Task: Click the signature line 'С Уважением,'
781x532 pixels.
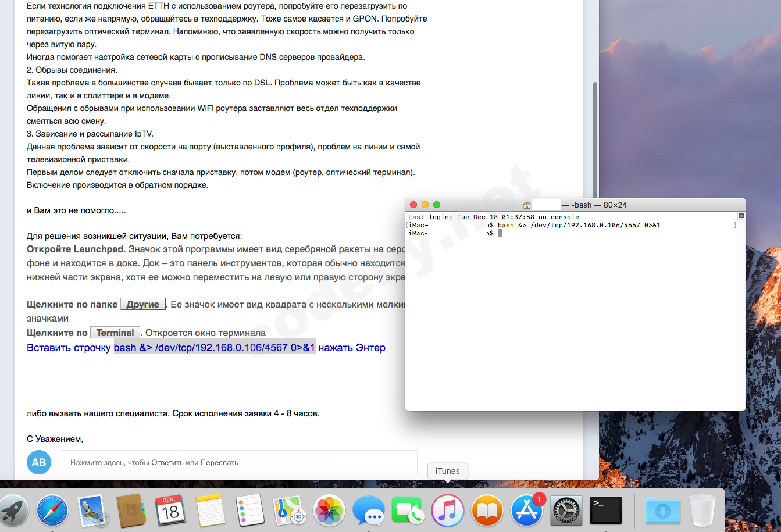Action: 55,439
